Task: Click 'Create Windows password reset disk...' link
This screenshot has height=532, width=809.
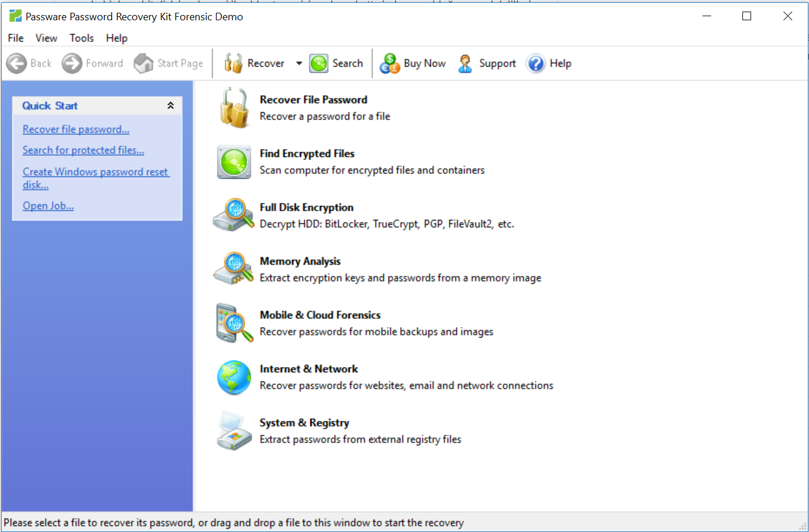Action: tap(96, 178)
